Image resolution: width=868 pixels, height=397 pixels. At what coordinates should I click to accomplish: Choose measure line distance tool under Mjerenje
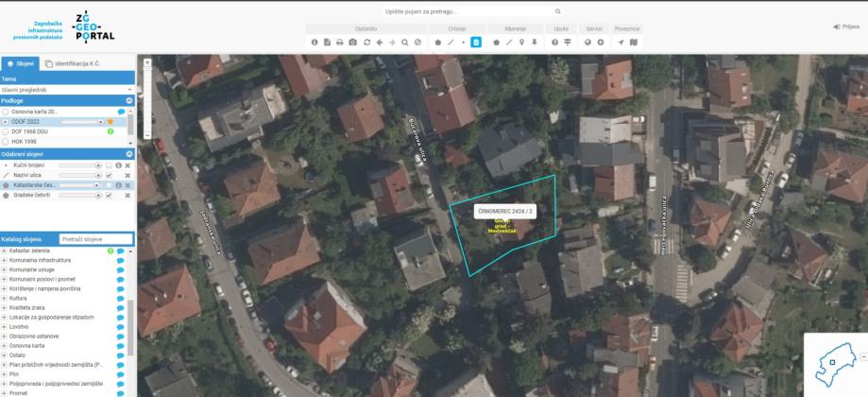coord(509,43)
